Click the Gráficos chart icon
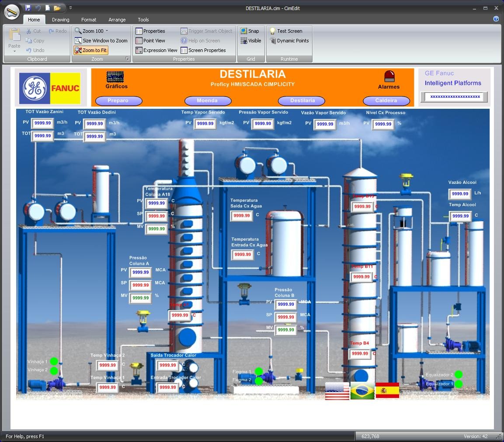Image resolution: width=504 pixels, height=442 pixels. tap(115, 77)
